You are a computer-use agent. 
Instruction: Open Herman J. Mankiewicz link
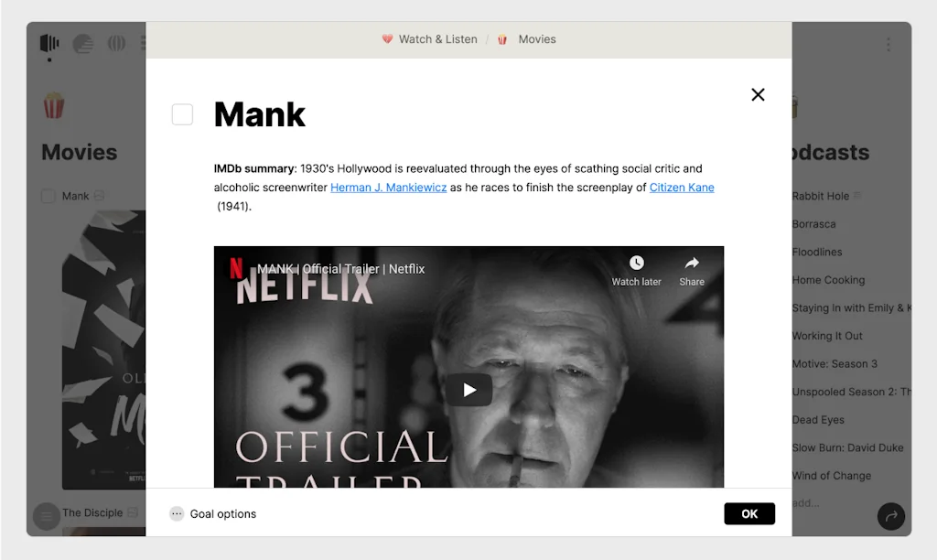pyautogui.click(x=388, y=187)
